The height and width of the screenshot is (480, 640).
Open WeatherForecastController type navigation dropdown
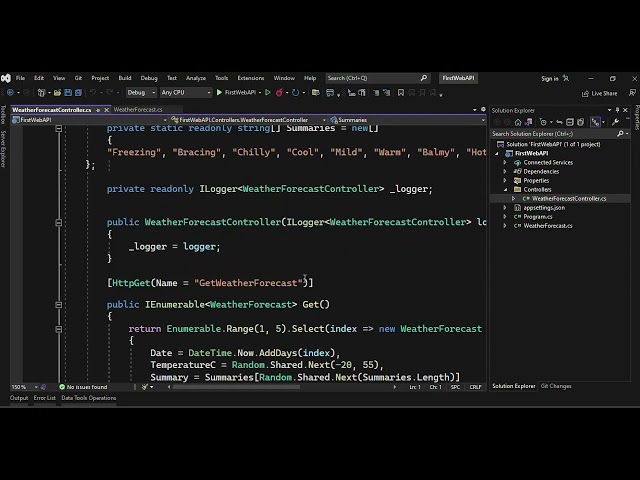tap(248, 120)
